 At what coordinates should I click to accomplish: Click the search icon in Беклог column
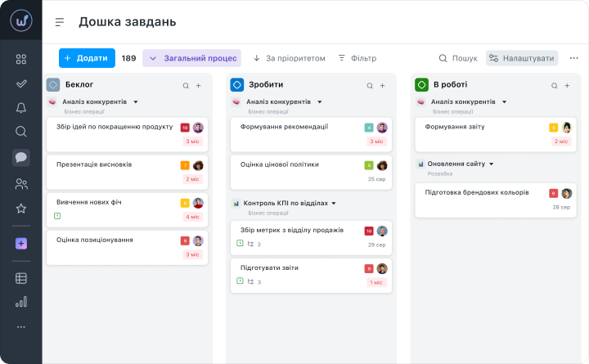point(186,85)
